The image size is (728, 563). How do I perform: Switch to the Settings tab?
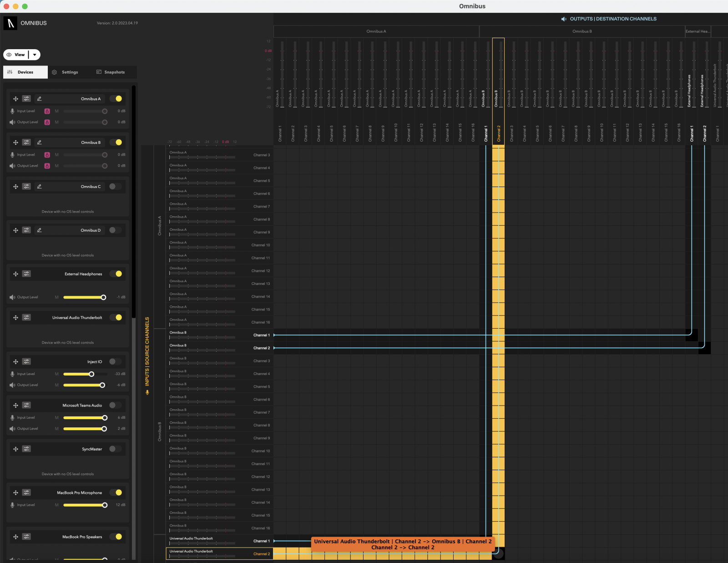coord(70,72)
